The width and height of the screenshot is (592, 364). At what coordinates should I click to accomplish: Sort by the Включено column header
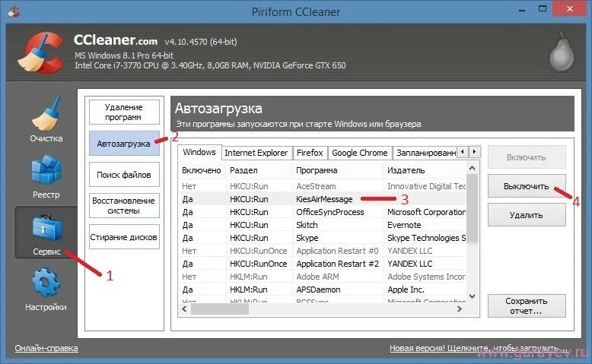(x=202, y=170)
